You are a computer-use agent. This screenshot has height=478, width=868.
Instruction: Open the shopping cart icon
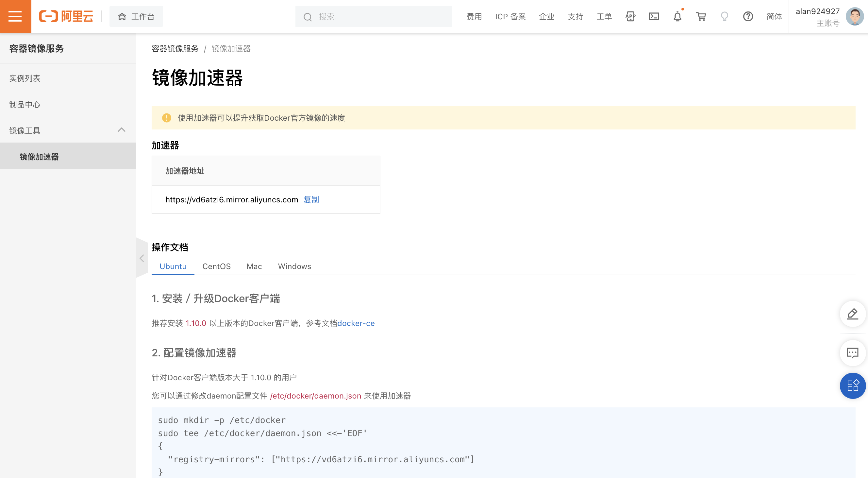[x=701, y=16]
